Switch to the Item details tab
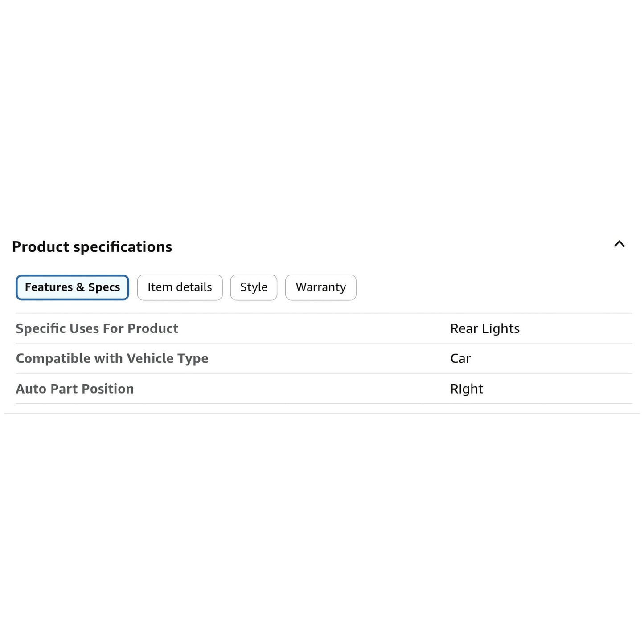This screenshot has height=644, width=644. [x=180, y=287]
